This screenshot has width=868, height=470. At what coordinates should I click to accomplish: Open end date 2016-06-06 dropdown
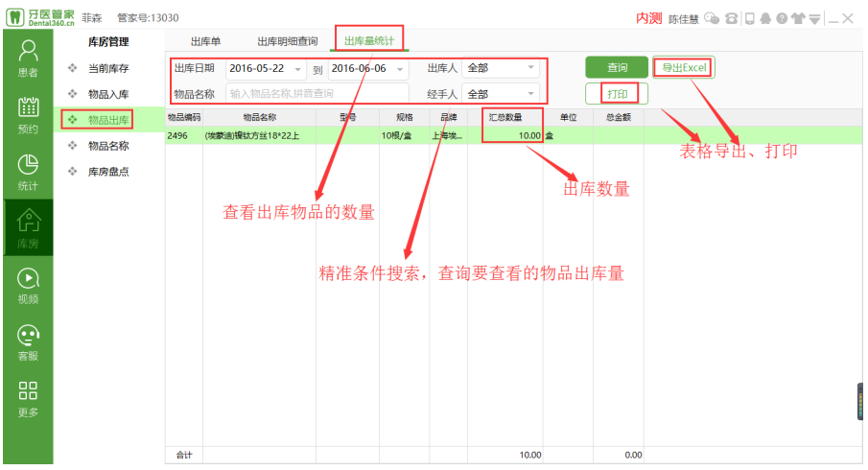[x=400, y=69]
